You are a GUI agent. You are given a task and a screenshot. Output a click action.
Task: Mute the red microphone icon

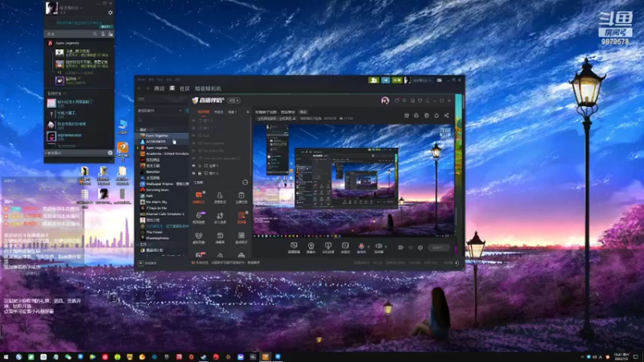click(361, 247)
